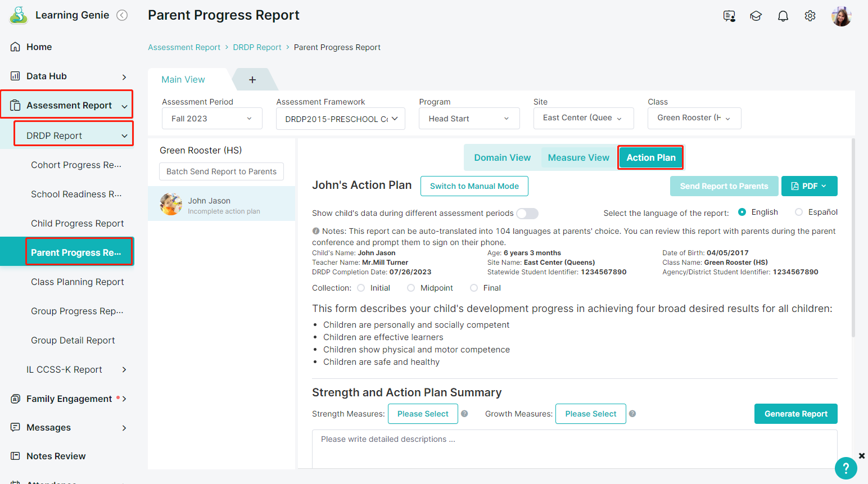Expand the Data Hub menu
This screenshot has height=484, width=868.
point(124,77)
